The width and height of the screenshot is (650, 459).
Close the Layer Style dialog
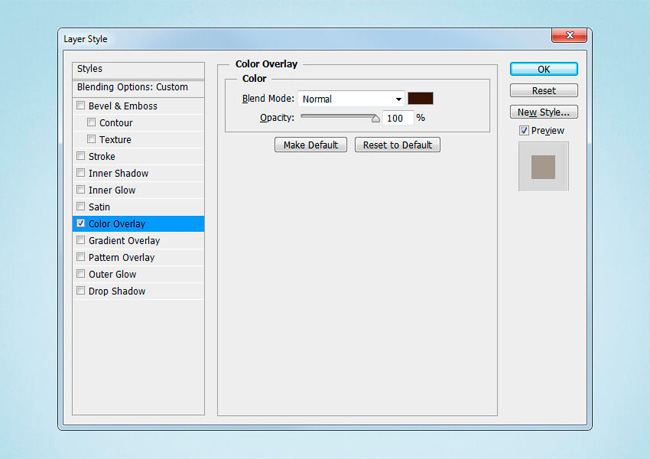(x=569, y=36)
